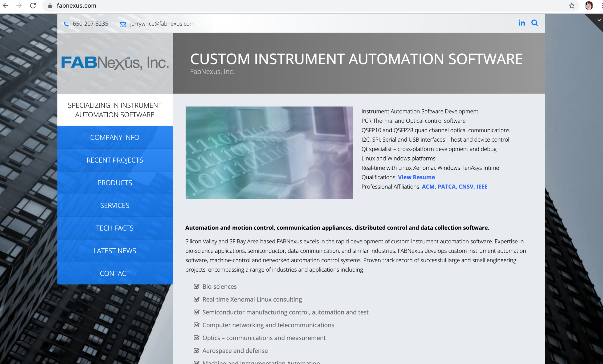Go forward with browser forward arrow
The height and width of the screenshot is (364, 603).
(19, 5)
